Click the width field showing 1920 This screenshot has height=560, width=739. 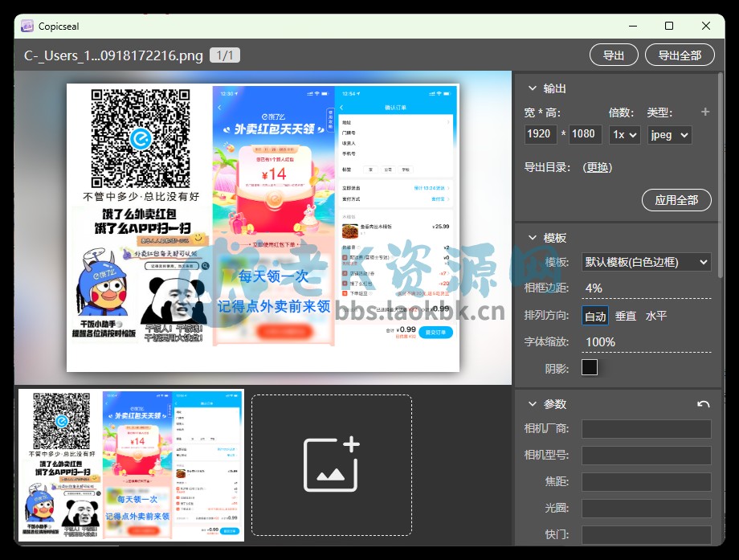click(x=541, y=134)
